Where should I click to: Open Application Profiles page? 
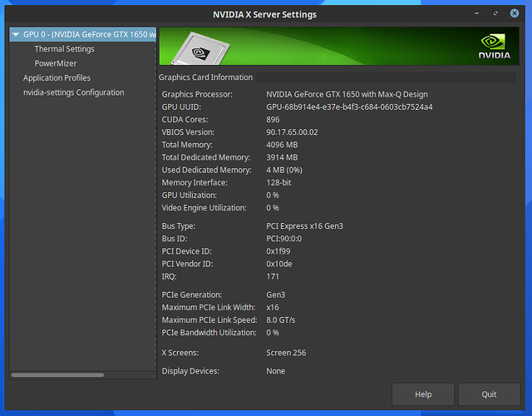tap(57, 77)
